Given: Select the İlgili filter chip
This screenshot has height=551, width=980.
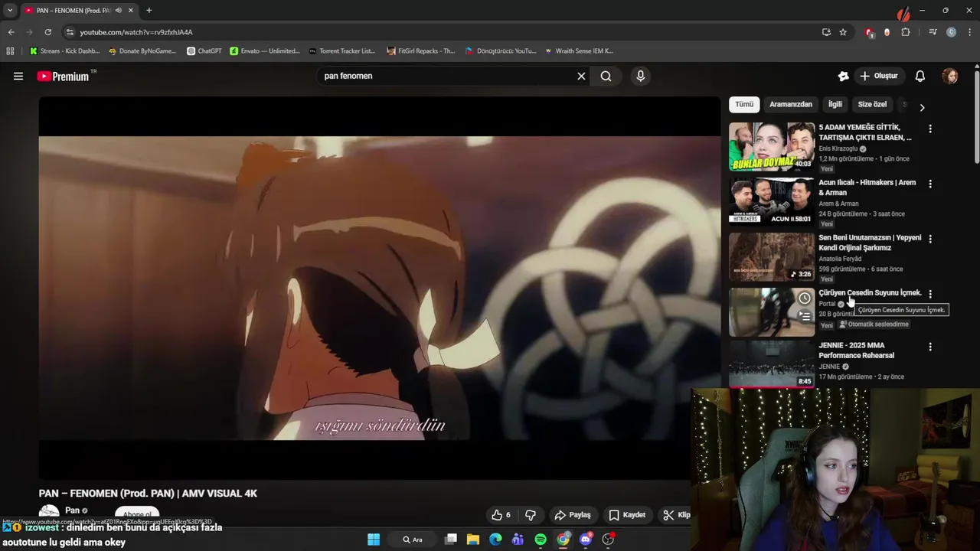Looking at the screenshot, I should pyautogui.click(x=835, y=104).
